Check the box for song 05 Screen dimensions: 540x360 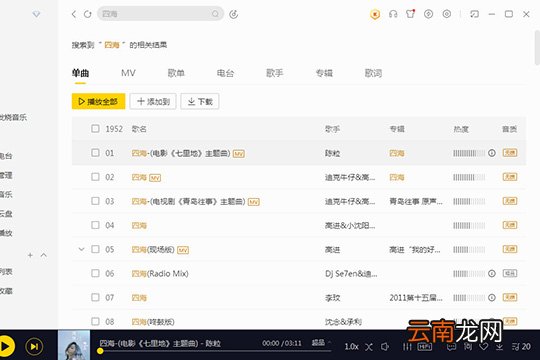95,249
